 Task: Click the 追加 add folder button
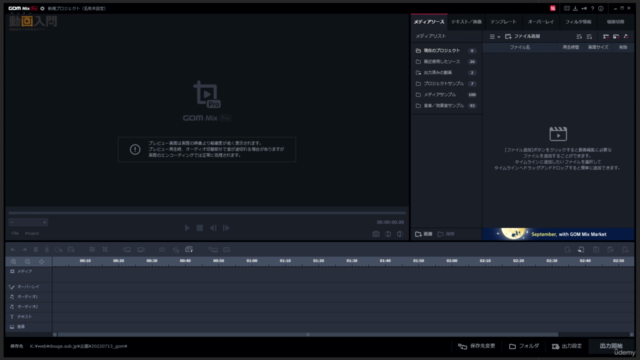(424, 234)
